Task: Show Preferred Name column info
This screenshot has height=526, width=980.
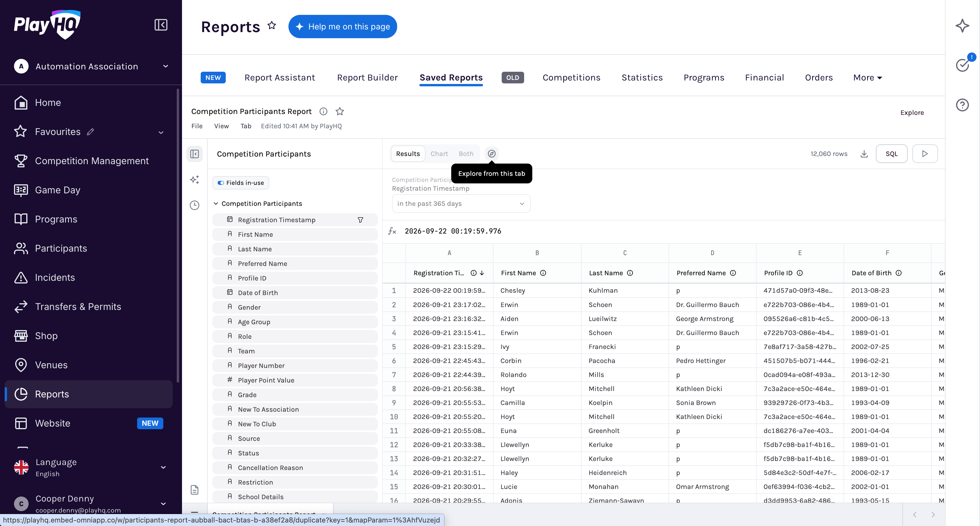Action: tap(733, 273)
